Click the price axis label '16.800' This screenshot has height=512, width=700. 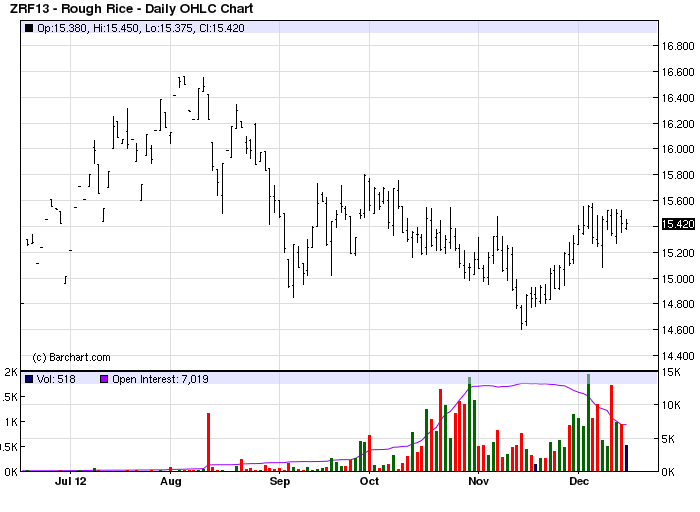pyautogui.click(x=678, y=46)
